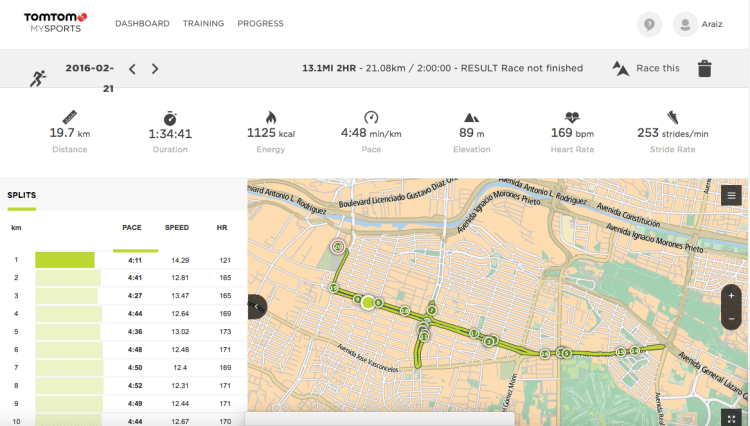Viewport: 750px width, 426px height.
Task: Click speed value 13.47
Action: (180, 296)
